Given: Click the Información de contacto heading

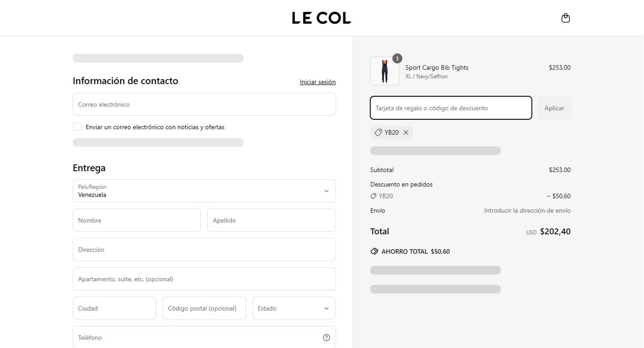Looking at the screenshot, I should click(x=125, y=81).
